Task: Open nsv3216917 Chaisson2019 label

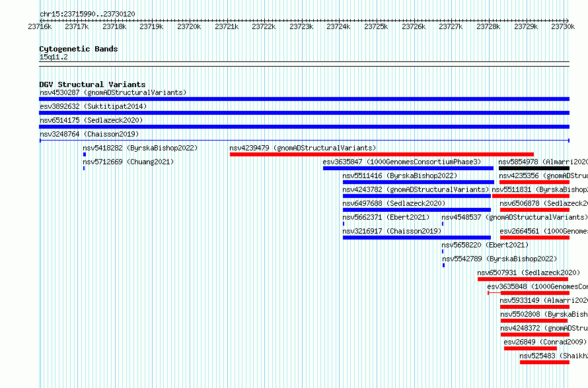Action: click(392, 231)
